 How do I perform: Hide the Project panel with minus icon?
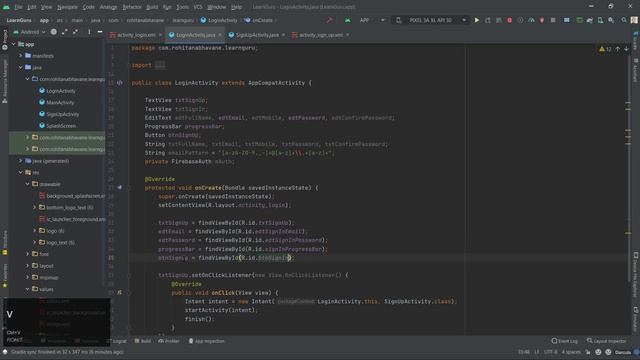pyautogui.click(x=100, y=32)
